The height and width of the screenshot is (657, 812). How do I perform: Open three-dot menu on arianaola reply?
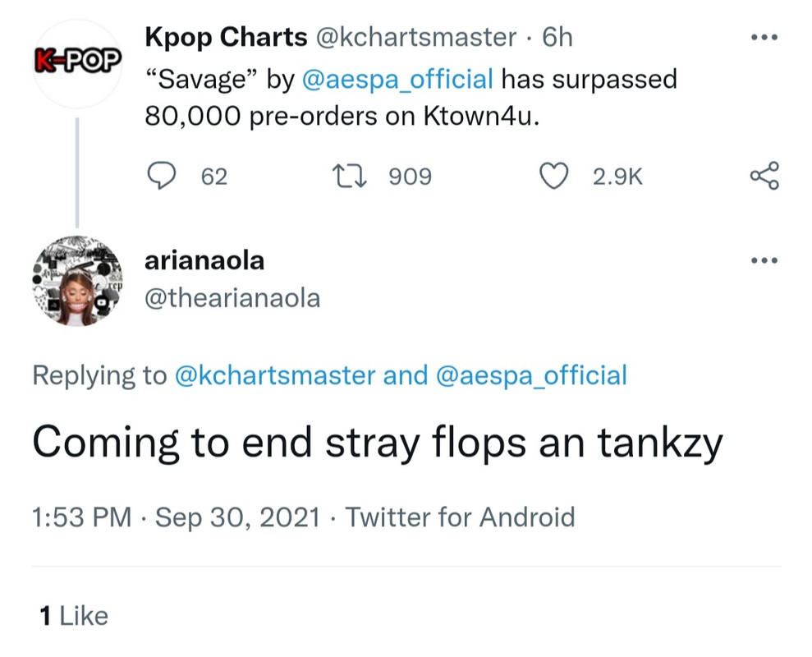(764, 261)
